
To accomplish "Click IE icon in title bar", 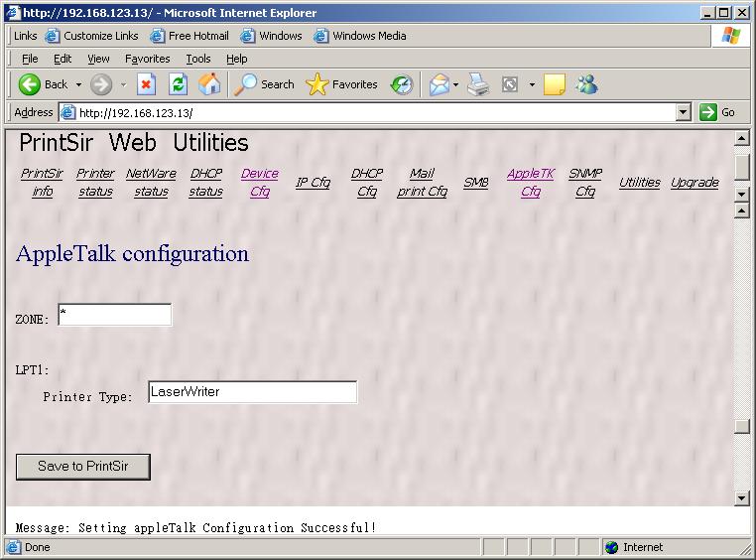I will pos(13,13).
